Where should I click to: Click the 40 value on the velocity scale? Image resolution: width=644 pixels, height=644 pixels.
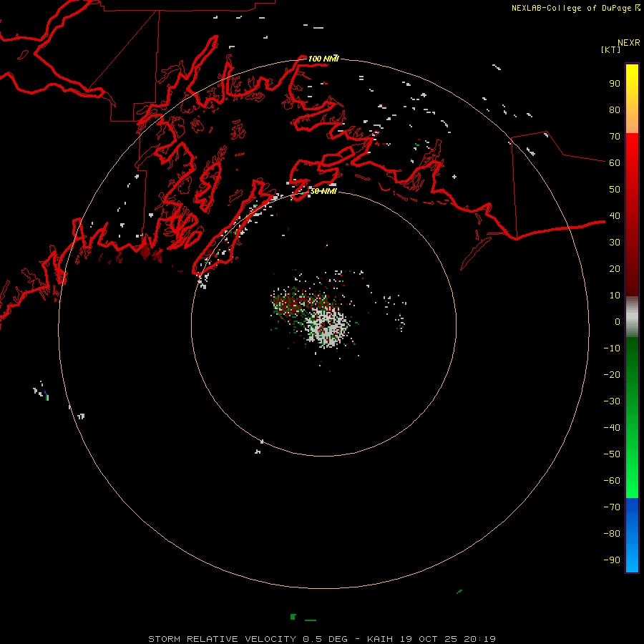pos(615,215)
